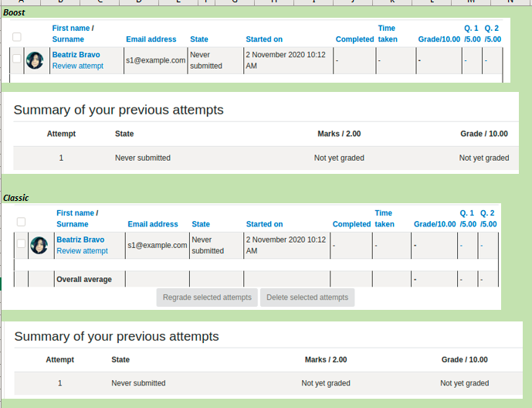
Task: Select s1@example.com cell in the Boost table
Action: [156, 60]
